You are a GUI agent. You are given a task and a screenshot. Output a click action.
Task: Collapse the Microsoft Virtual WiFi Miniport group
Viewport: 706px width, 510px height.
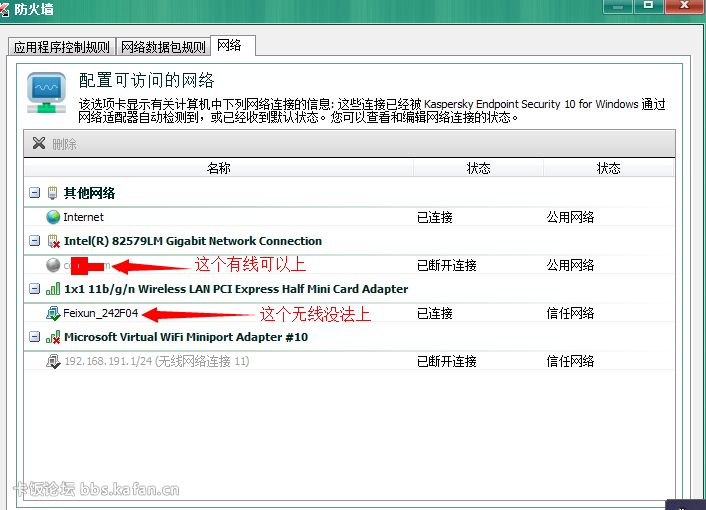pyautogui.click(x=34, y=337)
